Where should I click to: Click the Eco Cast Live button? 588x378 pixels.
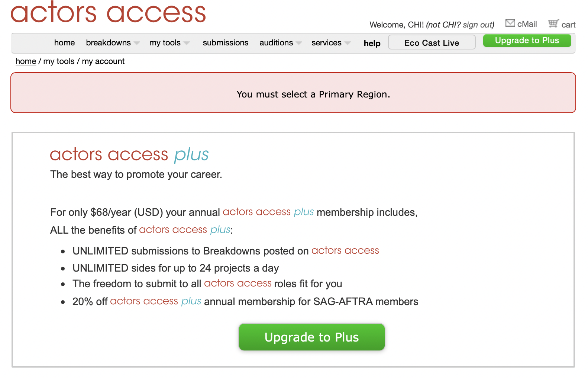432,42
